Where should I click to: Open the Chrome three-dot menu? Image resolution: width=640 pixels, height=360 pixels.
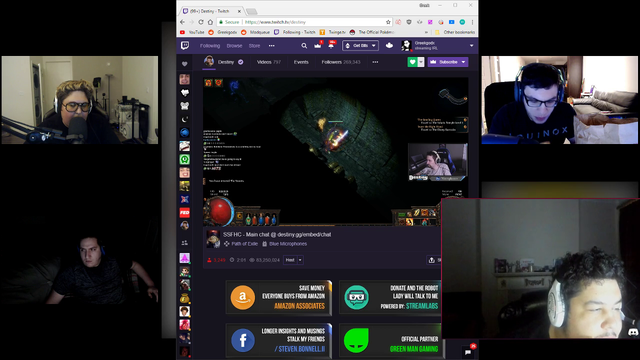472,22
